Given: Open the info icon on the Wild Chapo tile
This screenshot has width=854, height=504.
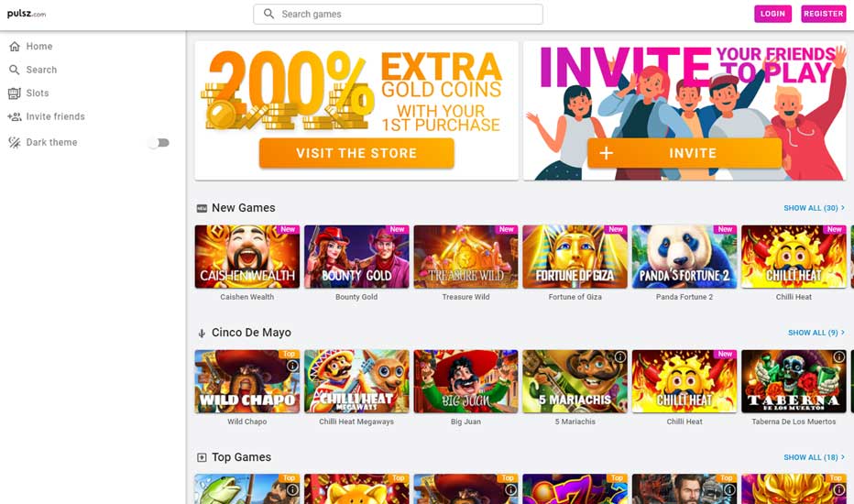Looking at the screenshot, I should 292,366.
